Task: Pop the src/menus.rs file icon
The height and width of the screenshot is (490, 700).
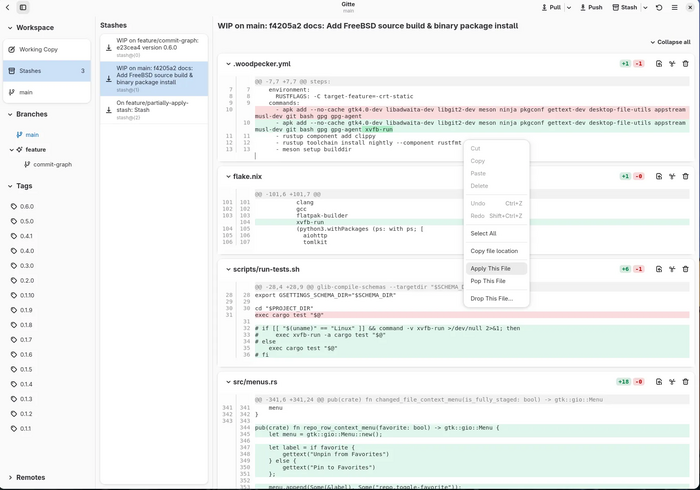Action: click(x=672, y=382)
